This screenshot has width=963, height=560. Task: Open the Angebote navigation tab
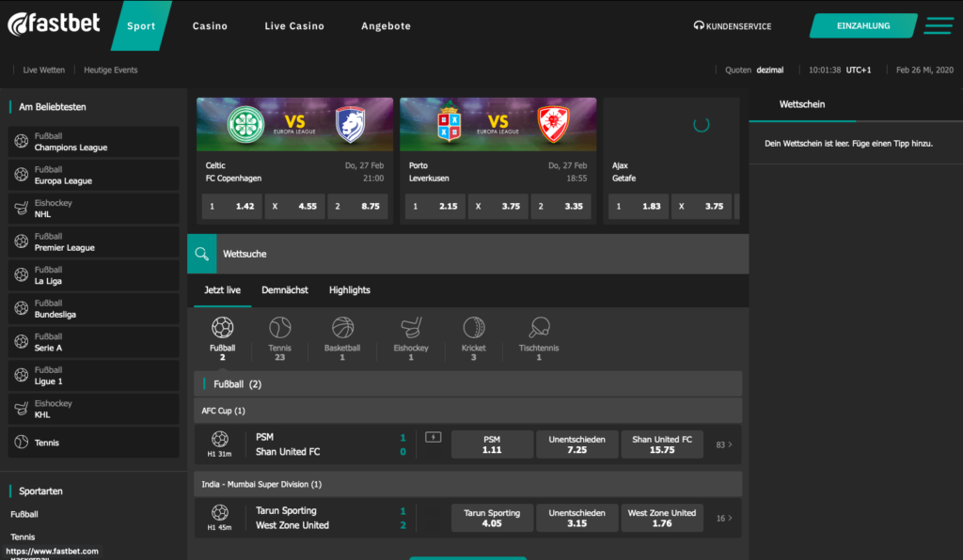point(386,25)
